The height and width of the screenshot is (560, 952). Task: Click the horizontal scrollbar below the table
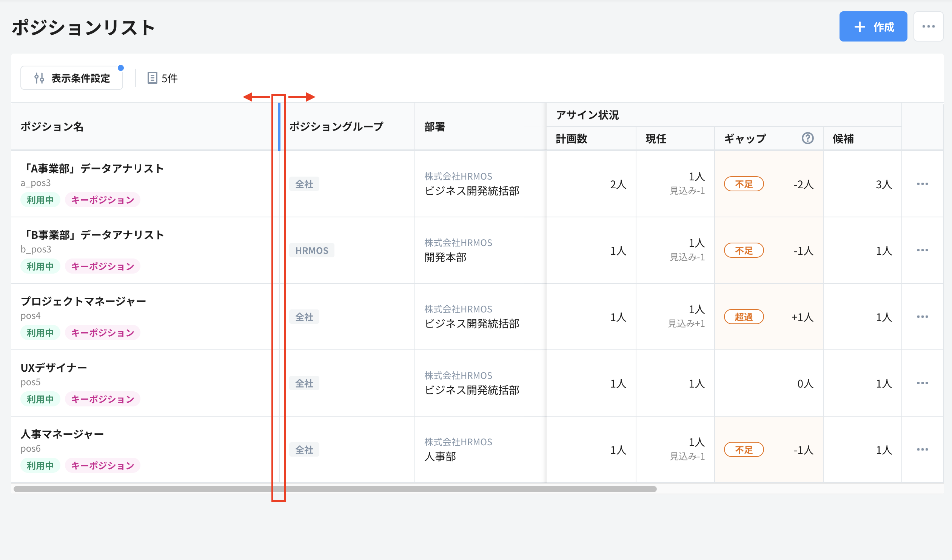[x=334, y=489]
